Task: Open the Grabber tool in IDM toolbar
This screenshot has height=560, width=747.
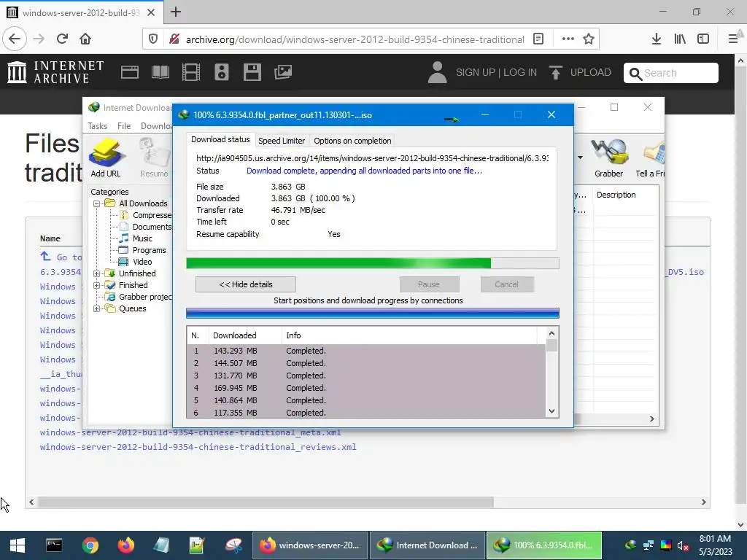Action: tap(608, 157)
